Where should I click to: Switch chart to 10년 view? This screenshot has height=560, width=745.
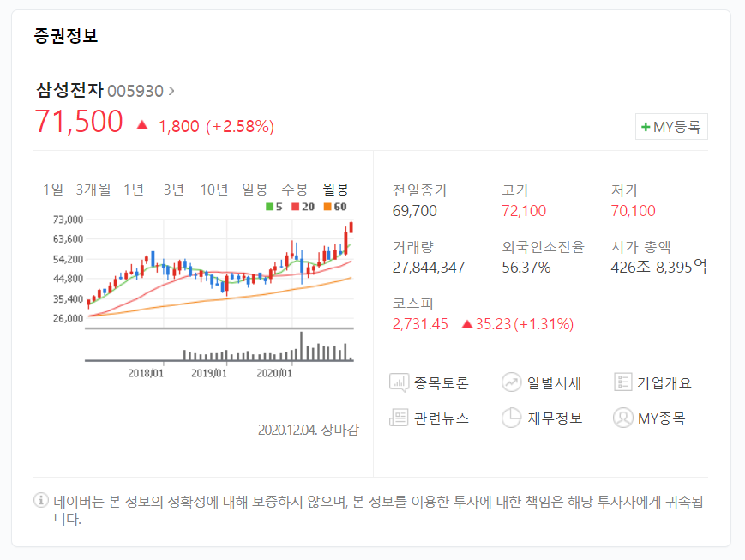tap(214, 190)
